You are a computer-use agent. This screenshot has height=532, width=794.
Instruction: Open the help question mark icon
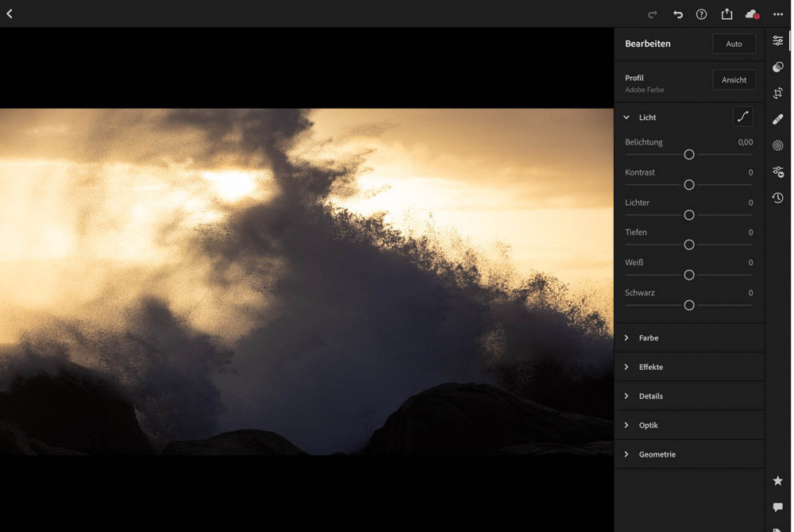point(701,14)
